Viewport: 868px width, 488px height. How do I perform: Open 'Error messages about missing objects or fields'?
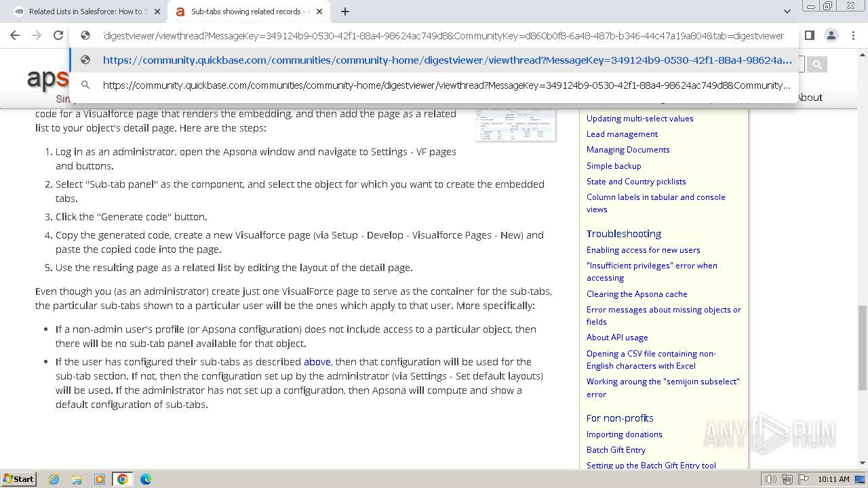point(664,316)
